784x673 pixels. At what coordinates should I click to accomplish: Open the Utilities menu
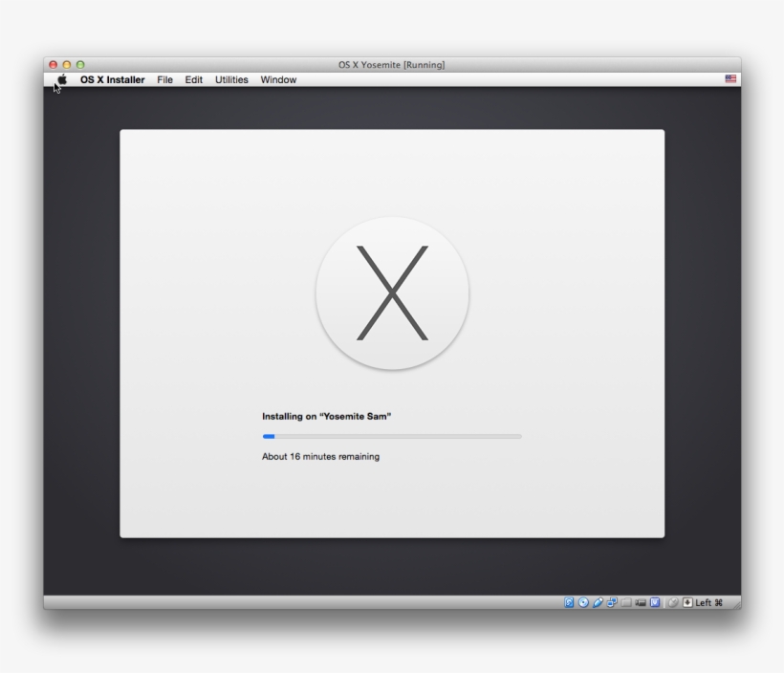pyautogui.click(x=230, y=80)
